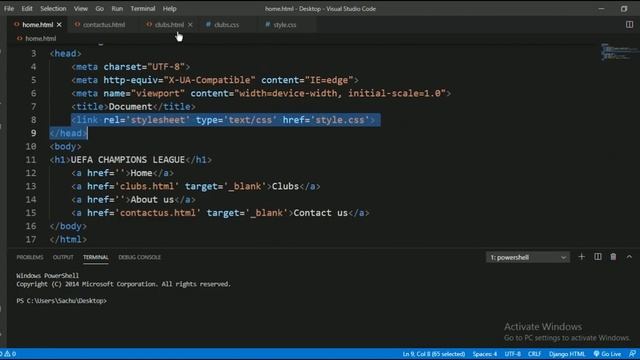Open the 1: powershell terminal dropdown
Image resolution: width=640 pixels, height=360 pixels.
pyautogui.click(x=528, y=257)
